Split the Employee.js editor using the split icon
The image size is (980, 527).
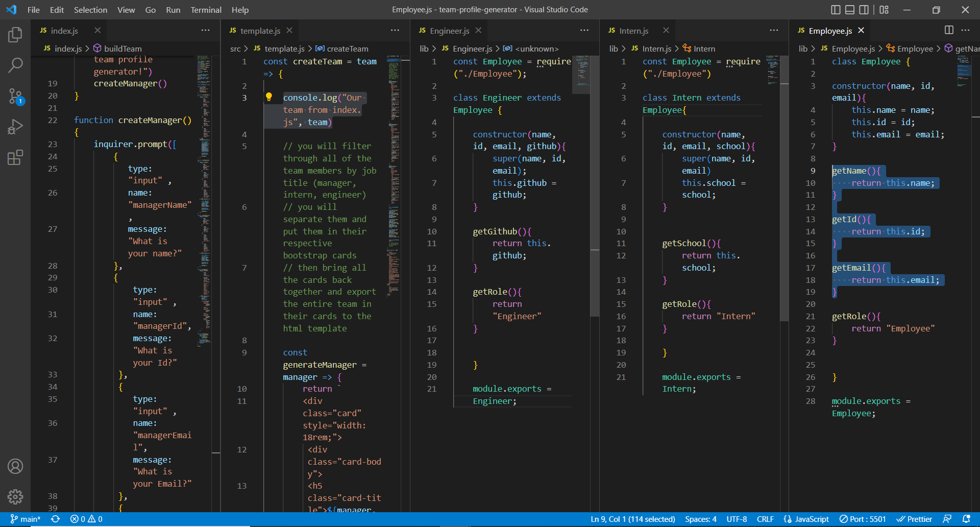point(949,31)
